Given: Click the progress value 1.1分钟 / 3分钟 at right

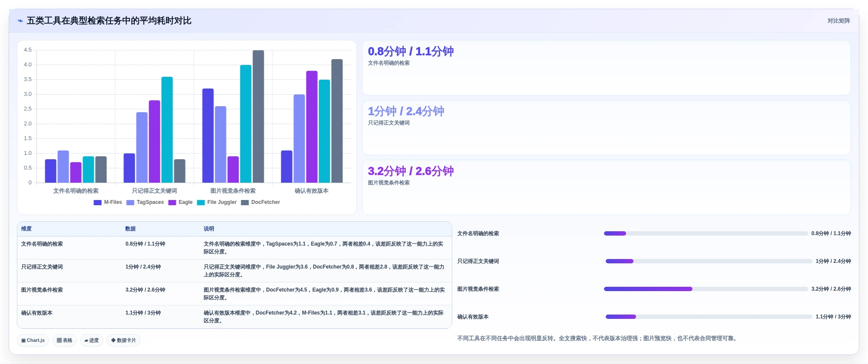Looking at the screenshot, I should 833,317.
